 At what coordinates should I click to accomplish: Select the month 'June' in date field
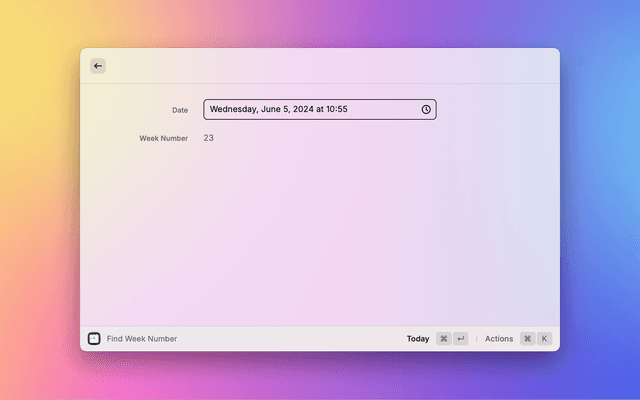click(272, 110)
